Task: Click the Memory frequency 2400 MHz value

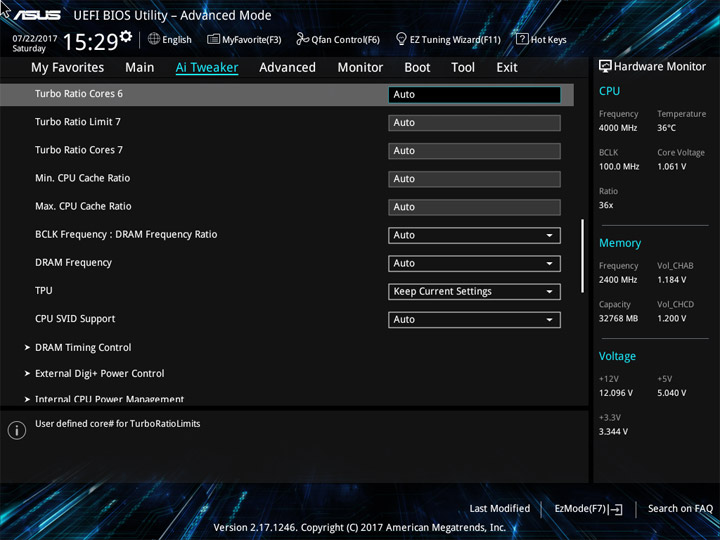Action: coord(618,280)
